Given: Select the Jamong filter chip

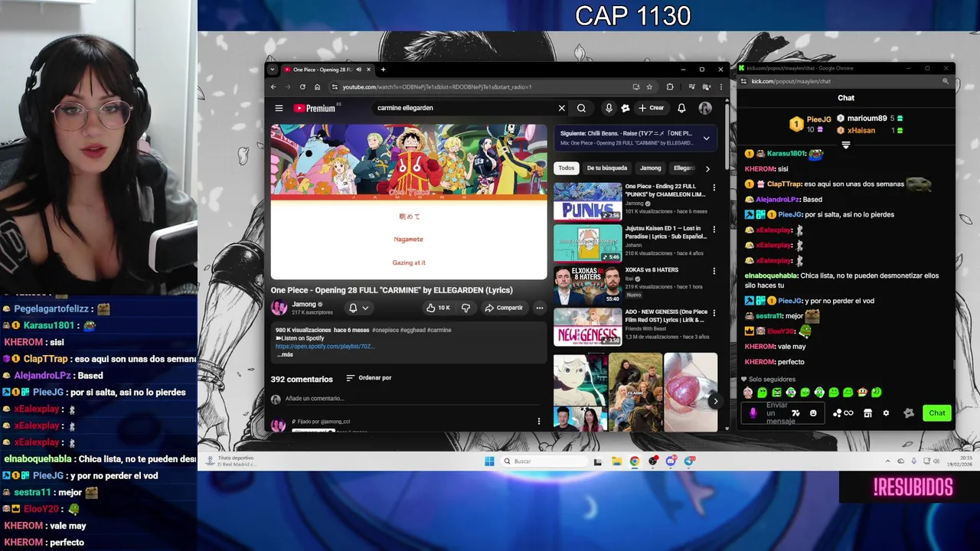Looking at the screenshot, I should click(650, 168).
